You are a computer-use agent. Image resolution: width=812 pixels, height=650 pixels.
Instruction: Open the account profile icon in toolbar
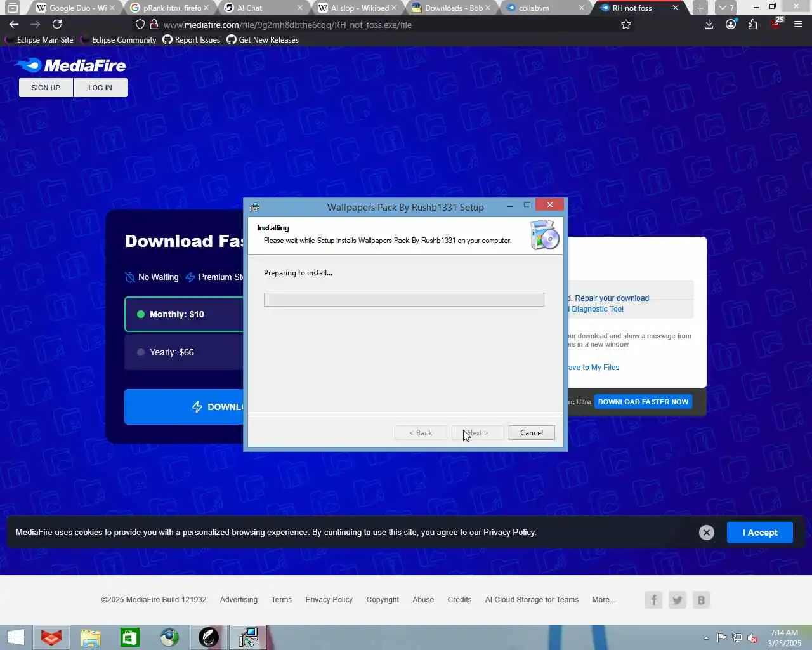[x=731, y=24]
